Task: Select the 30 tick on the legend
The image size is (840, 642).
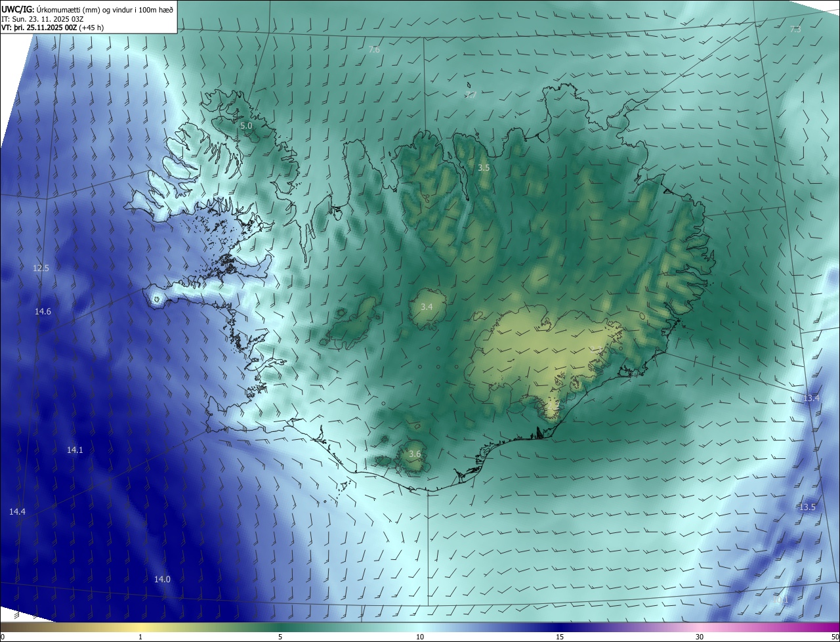Action: coord(700,637)
